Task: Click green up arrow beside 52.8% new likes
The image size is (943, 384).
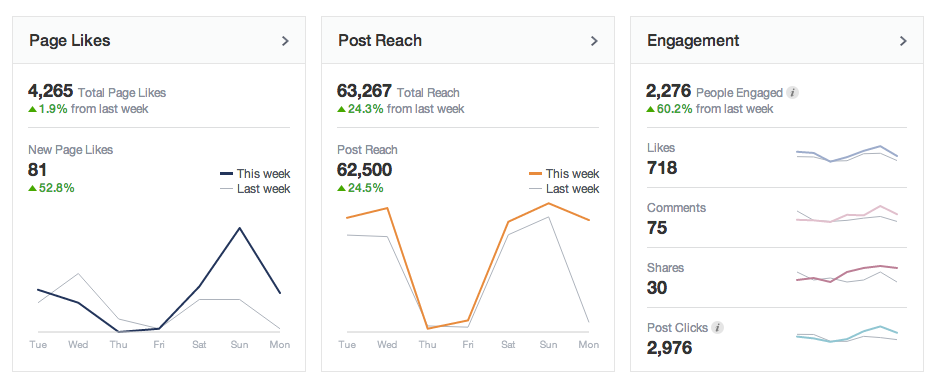Action: click(32, 188)
